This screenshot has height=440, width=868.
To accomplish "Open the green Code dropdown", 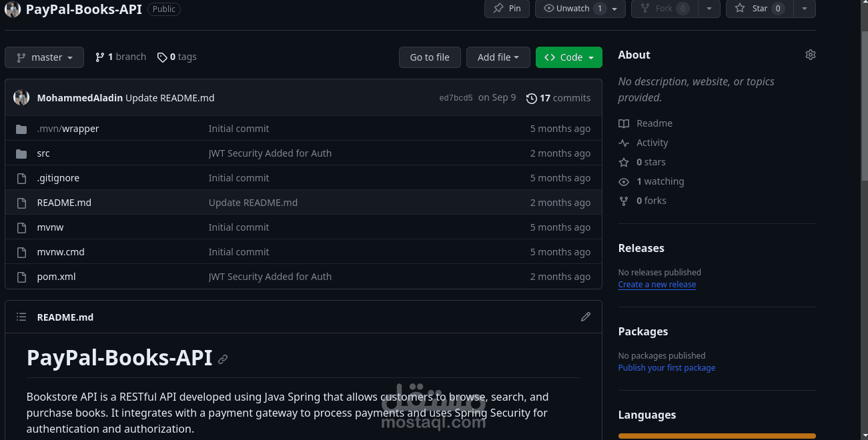I will coord(569,57).
